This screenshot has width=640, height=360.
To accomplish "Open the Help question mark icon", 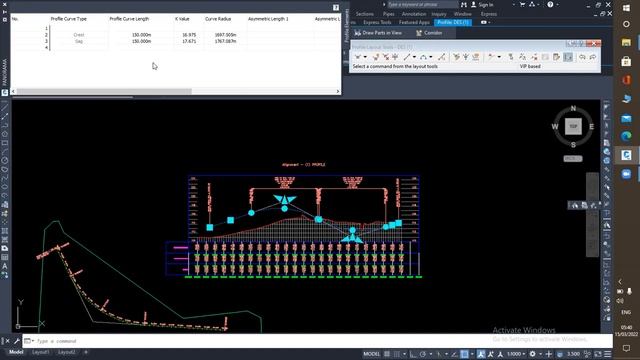I will 550,4.
